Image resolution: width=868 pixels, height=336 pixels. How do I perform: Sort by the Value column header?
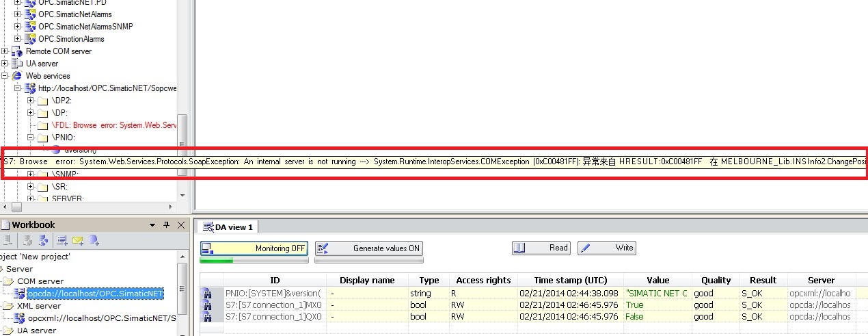pos(657,280)
